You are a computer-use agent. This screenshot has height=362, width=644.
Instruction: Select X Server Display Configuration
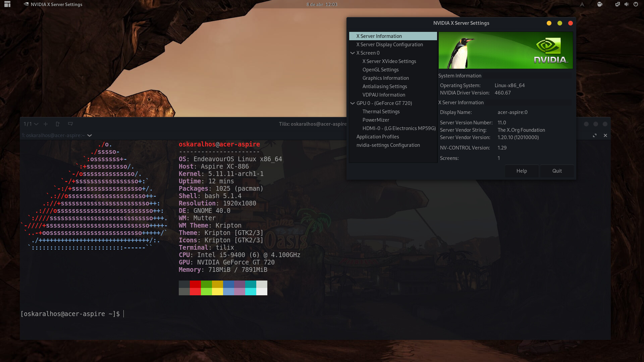click(393, 44)
